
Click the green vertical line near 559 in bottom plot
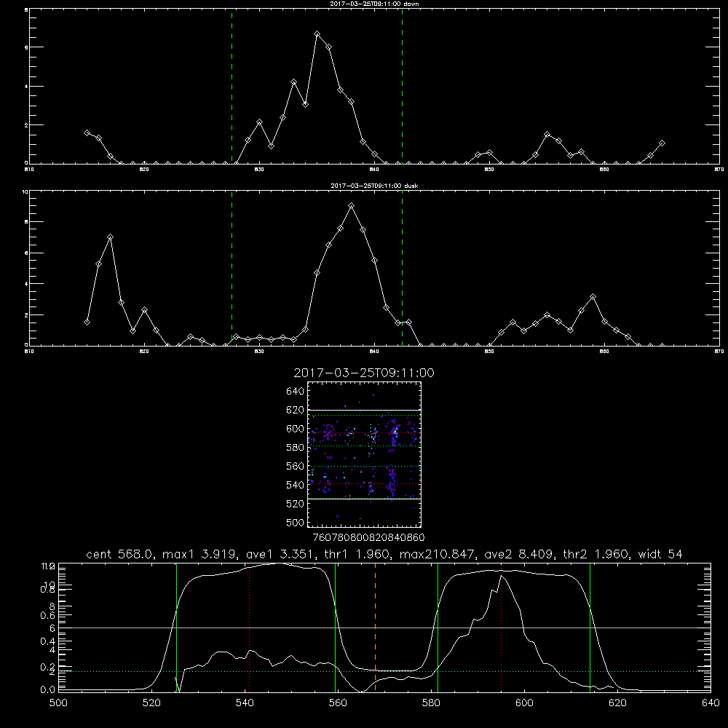coord(335,628)
